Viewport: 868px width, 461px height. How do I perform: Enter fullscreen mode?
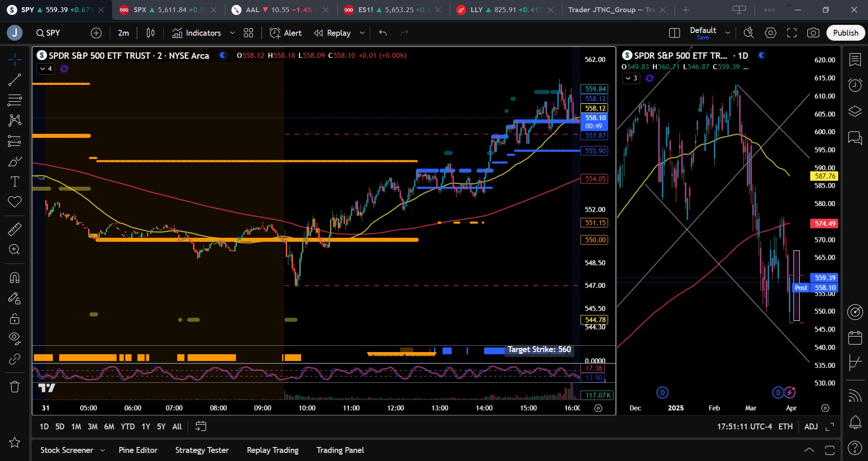792,33
